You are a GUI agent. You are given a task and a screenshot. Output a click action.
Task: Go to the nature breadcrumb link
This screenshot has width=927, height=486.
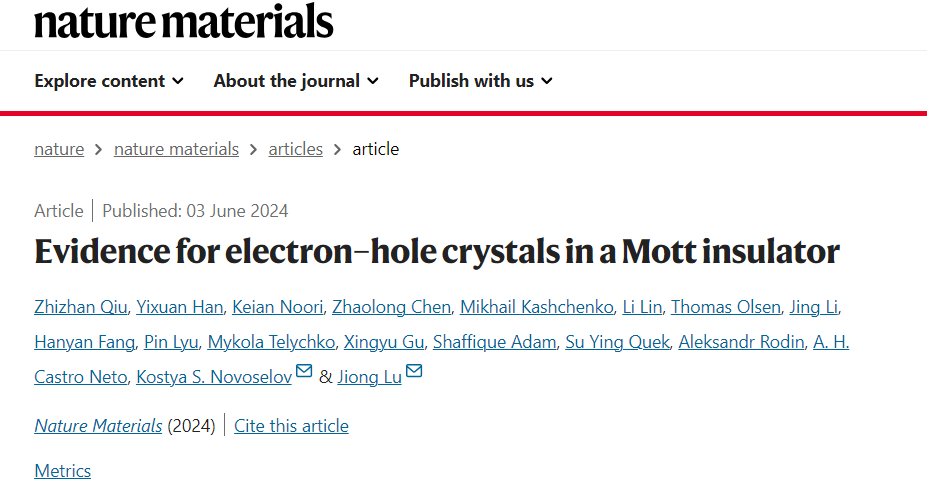[59, 149]
